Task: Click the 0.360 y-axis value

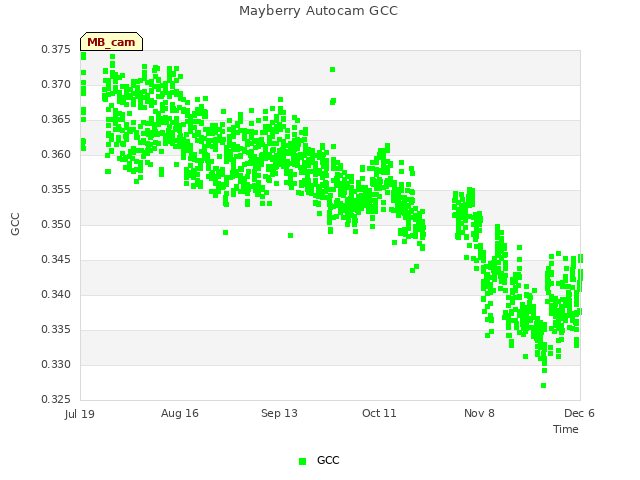Action: click(x=56, y=155)
